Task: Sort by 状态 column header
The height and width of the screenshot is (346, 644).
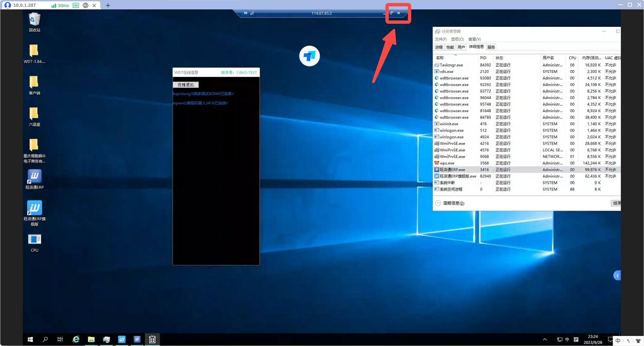Action: pyautogui.click(x=517, y=58)
